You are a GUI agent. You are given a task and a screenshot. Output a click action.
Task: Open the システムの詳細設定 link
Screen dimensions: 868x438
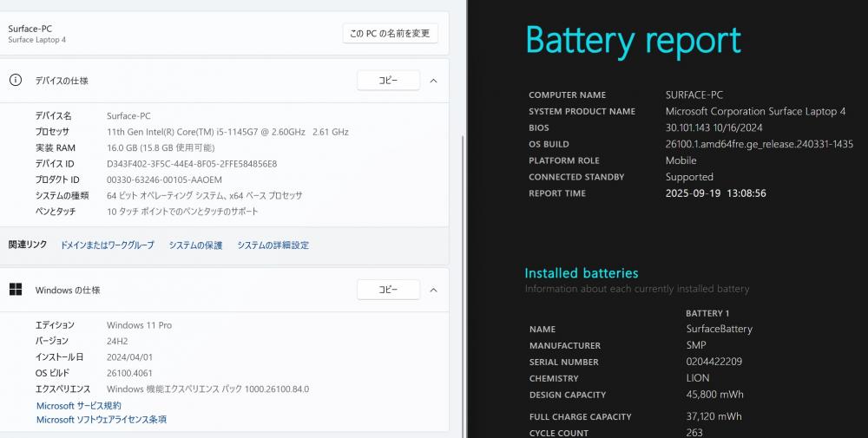(273, 245)
